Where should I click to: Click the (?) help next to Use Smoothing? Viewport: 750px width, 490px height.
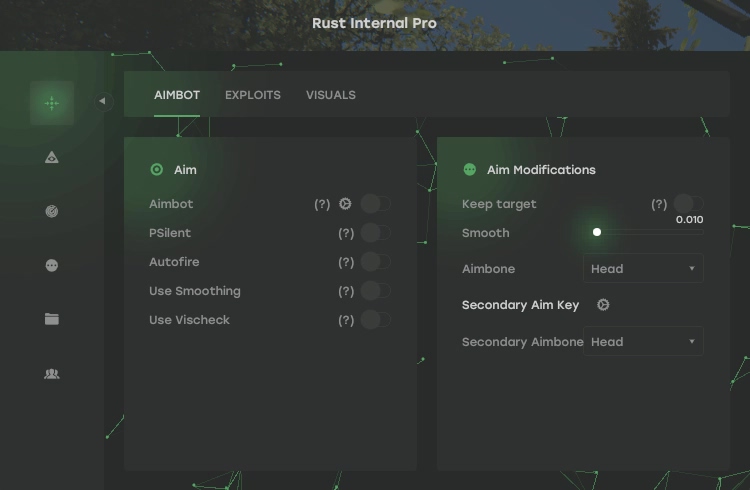point(346,291)
